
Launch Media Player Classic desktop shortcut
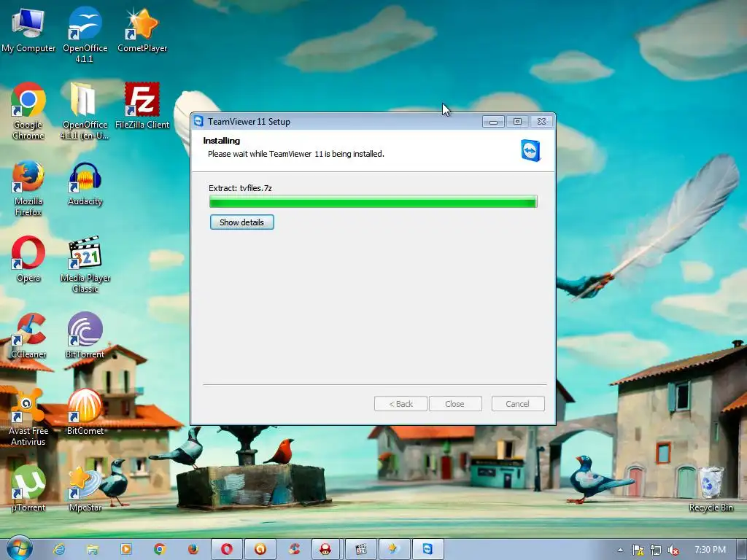tap(85, 264)
